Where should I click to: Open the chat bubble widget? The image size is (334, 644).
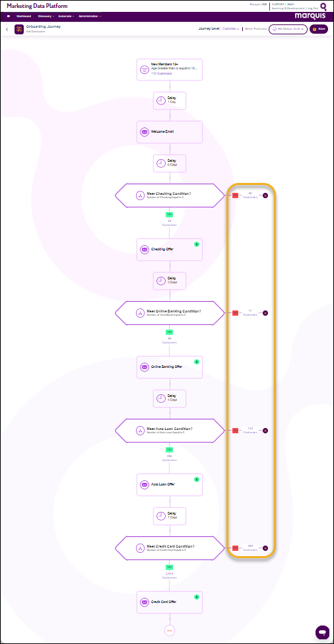pyautogui.click(x=323, y=631)
